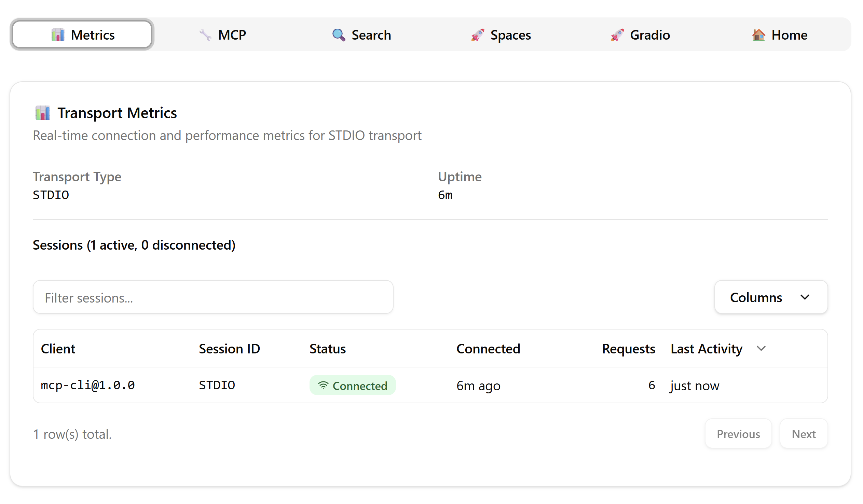Click the house icon beside Home
863x504 pixels.
pos(758,35)
